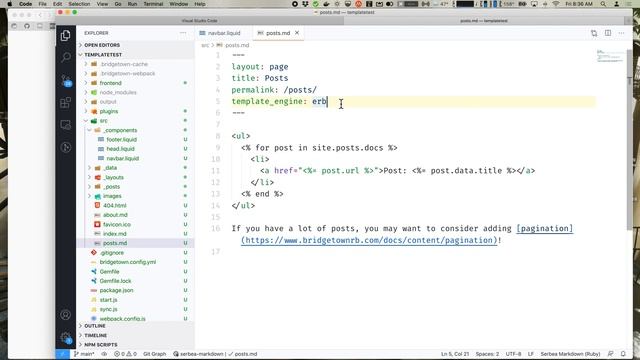The width and height of the screenshot is (640, 360).
Task: Open Git Graph from status bar
Action: (x=154, y=354)
